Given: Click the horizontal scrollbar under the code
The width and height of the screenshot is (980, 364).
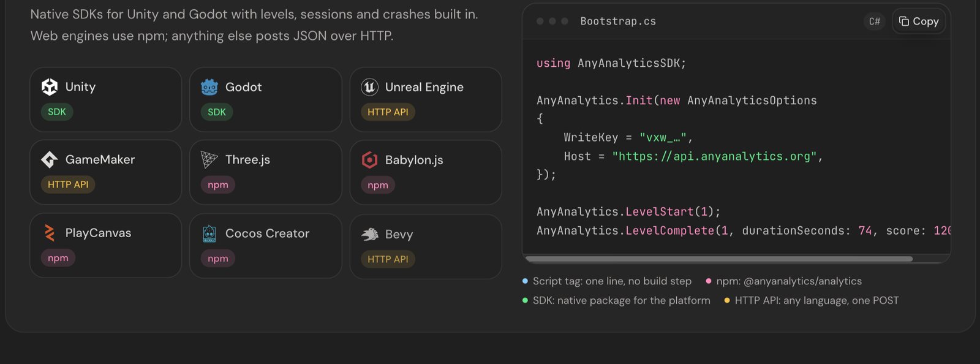Looking at the screenshot, I should coord(719,259).
